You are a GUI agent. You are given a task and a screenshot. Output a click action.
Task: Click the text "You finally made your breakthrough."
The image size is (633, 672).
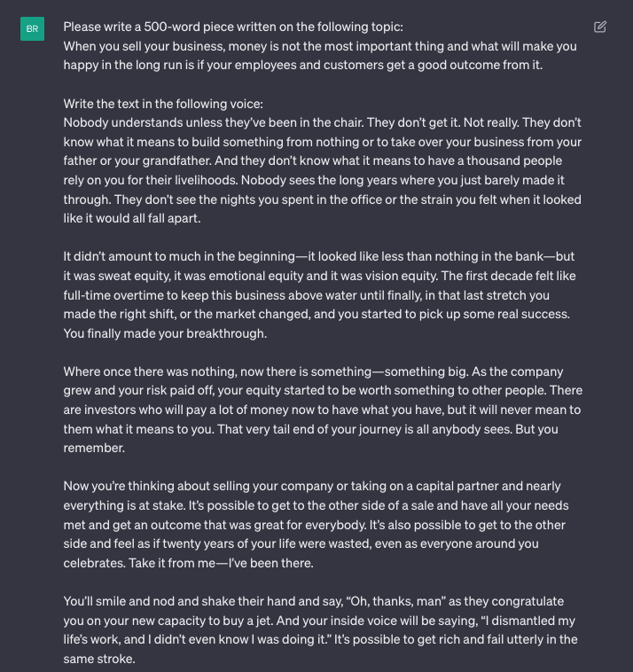click(165, 333)
